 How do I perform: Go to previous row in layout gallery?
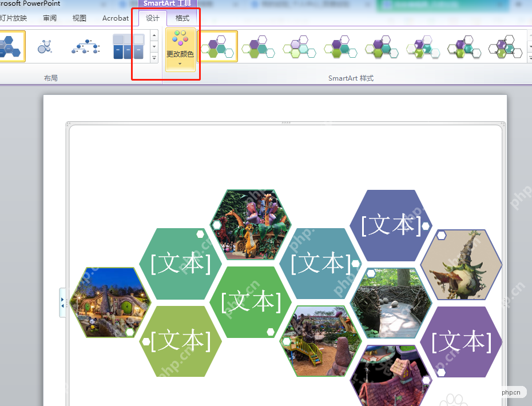click(154, 35)
